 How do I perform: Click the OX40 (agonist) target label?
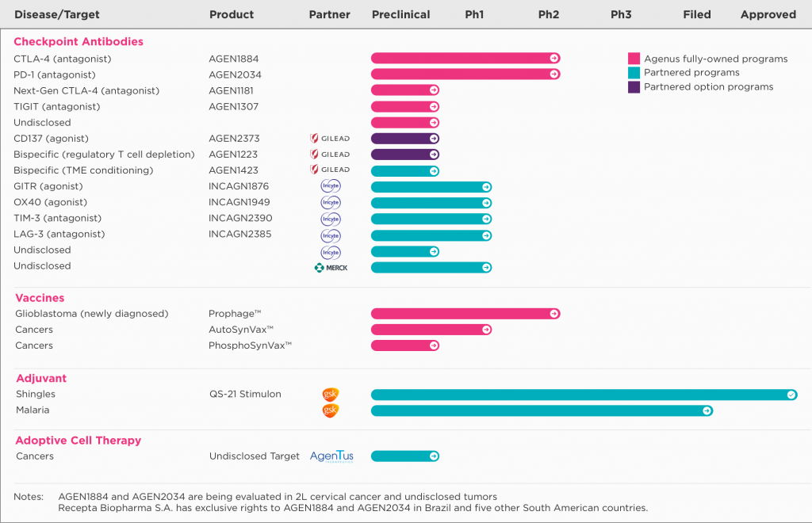tap(50, 202)
